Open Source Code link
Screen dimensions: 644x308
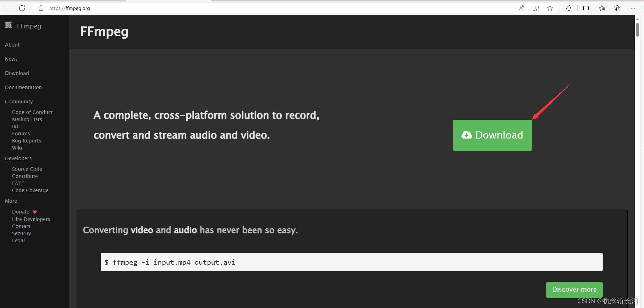tap(27, 169)
